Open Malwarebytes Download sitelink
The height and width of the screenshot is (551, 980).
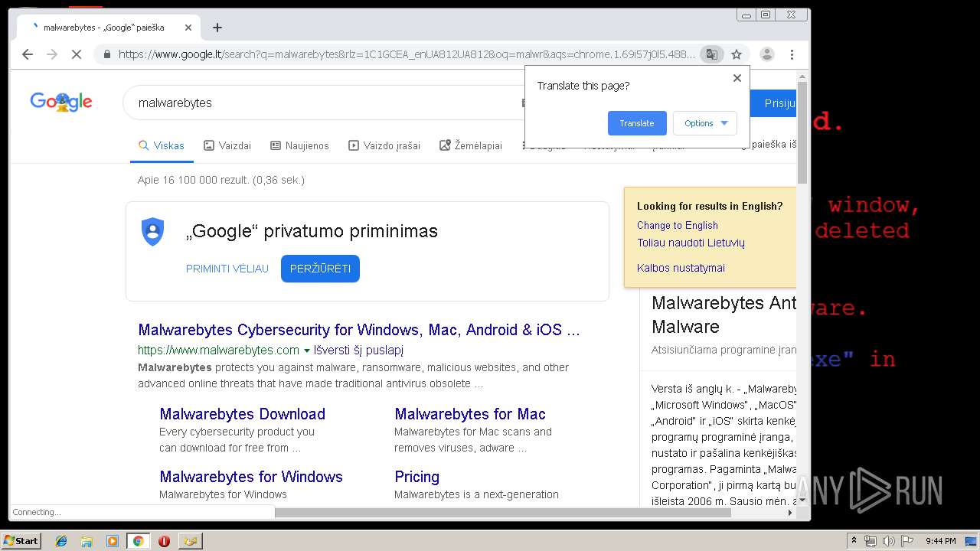(242, 414)
